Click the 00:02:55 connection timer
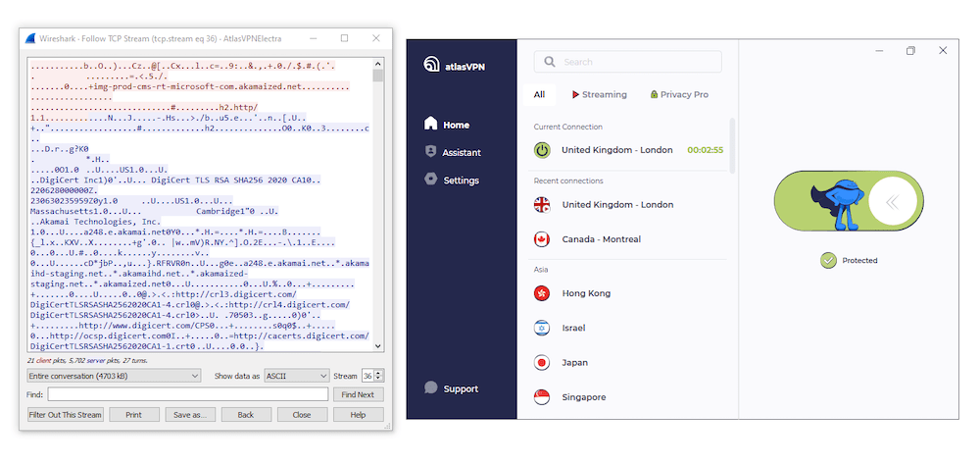980x464 pixels. click(x=705, y=150)
